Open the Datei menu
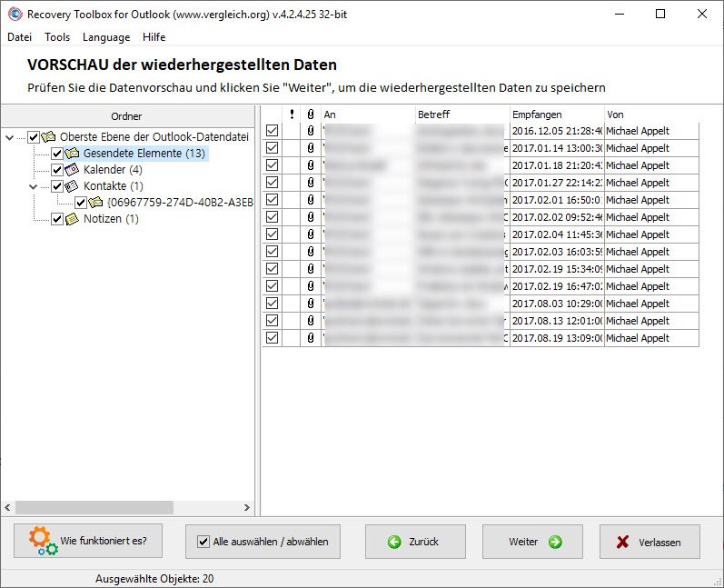This screenshot has height=588, width=724. (19, 37)
